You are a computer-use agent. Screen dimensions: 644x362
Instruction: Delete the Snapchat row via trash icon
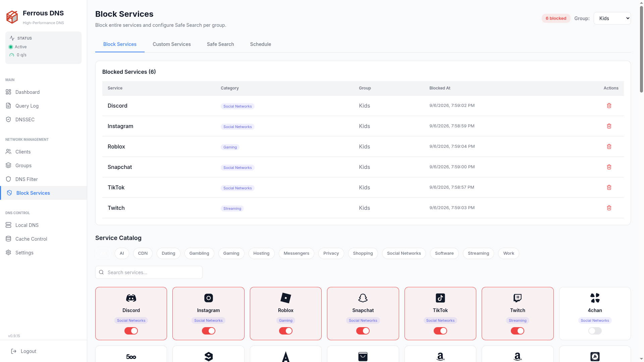tap(609, 167)
